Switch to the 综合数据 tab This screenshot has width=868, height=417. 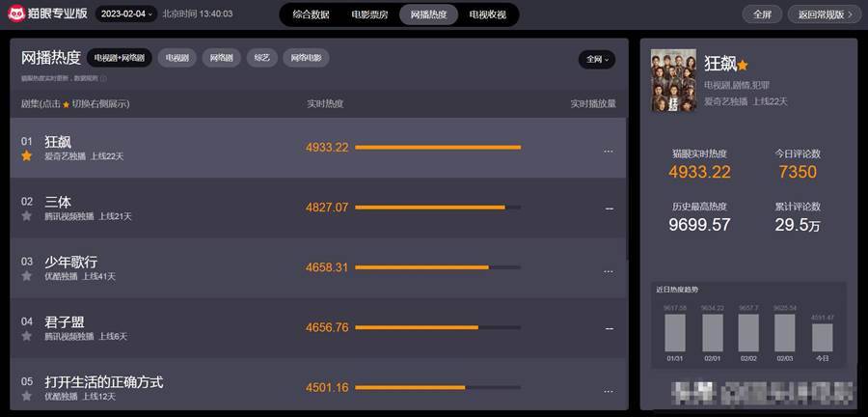pos(312,14)
